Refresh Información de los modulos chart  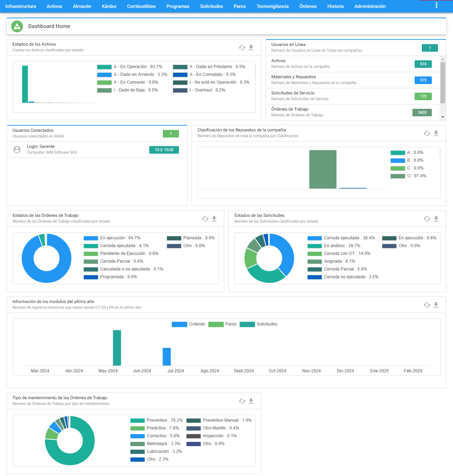coord(427,305)
